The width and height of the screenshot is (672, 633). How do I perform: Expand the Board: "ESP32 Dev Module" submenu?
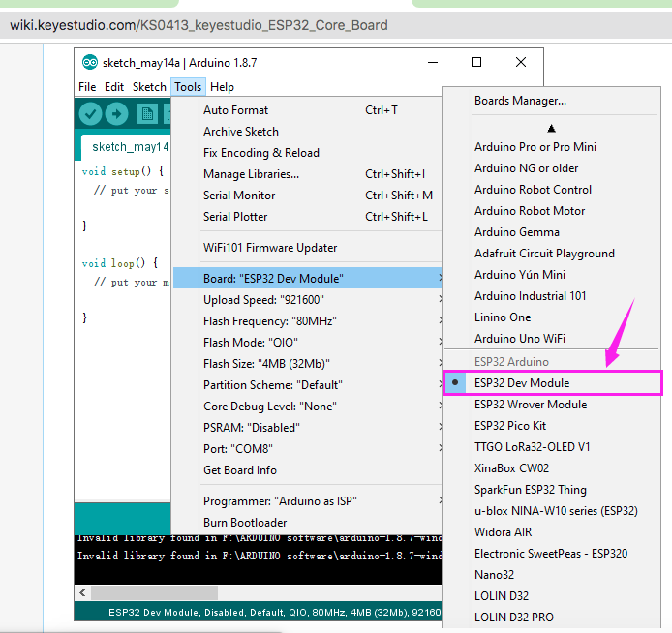pyautogui.click(x=307, y=279)
